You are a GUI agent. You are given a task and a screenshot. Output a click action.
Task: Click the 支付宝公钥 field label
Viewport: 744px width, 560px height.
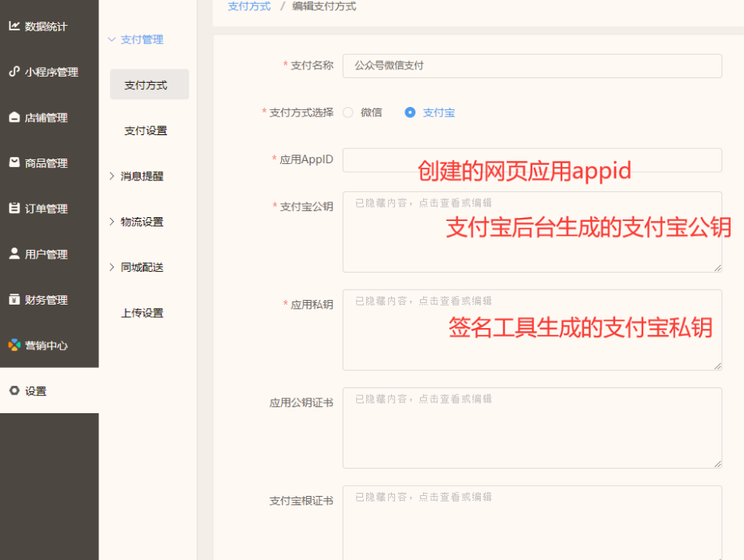pos(306,206)
